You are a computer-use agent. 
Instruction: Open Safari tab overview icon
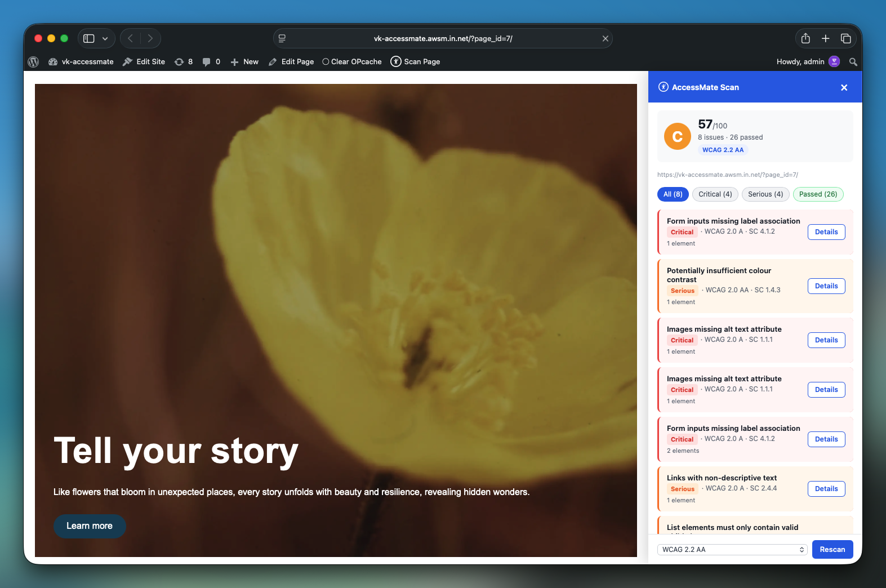pyautogui.click(x=845, y=38)
